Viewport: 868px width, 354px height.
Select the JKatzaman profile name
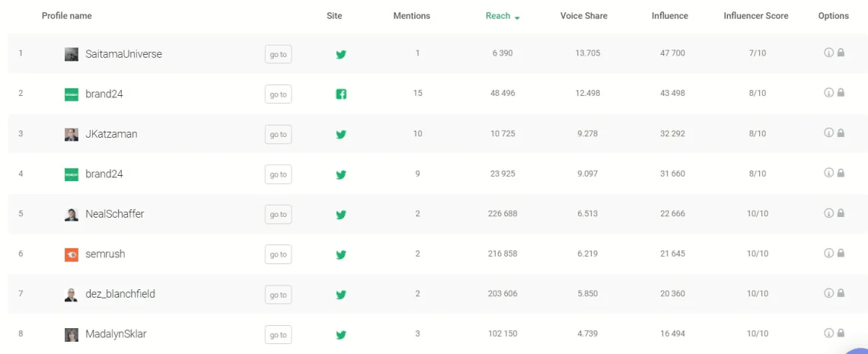[111, 134]
